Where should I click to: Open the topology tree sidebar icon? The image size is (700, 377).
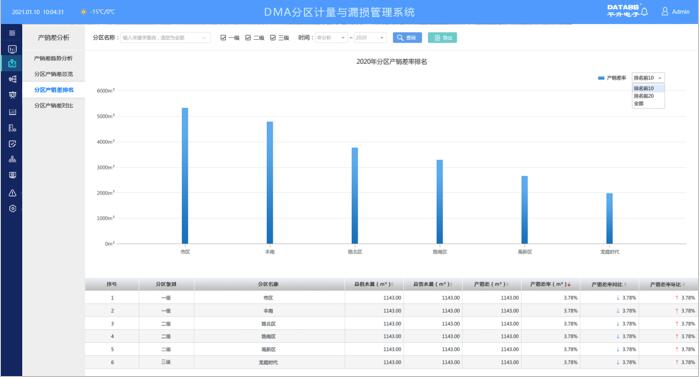click(x=12, y=79)
